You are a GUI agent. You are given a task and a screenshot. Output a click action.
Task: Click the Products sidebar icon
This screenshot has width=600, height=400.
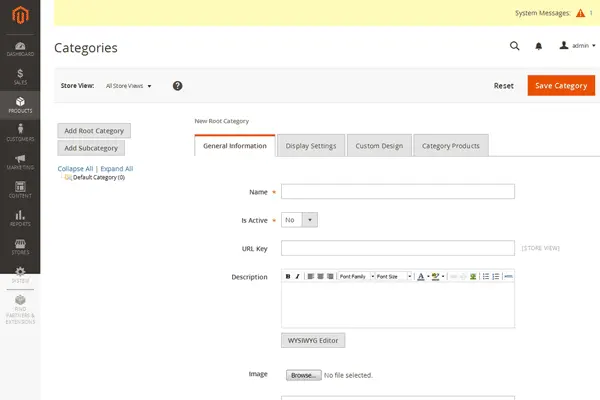click(20, 104)
